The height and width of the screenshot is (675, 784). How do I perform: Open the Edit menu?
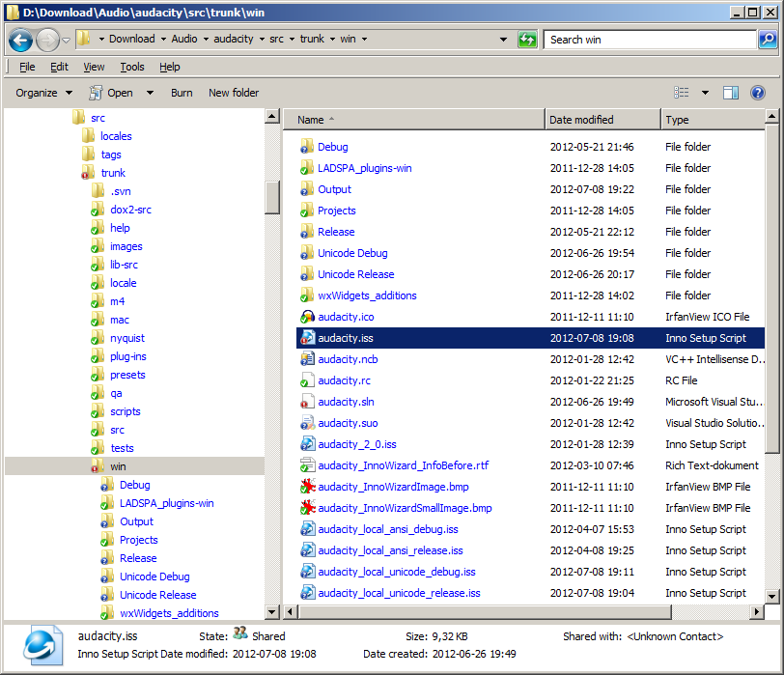[x=59, y=67]
